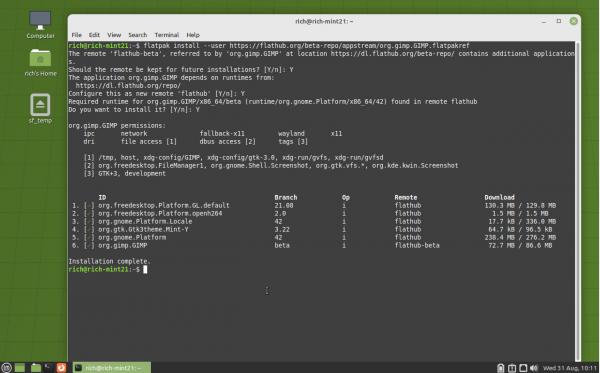600x373 pixels.
Task: Click the terminal vertical scrollbar
Action: tap(577, 201)
